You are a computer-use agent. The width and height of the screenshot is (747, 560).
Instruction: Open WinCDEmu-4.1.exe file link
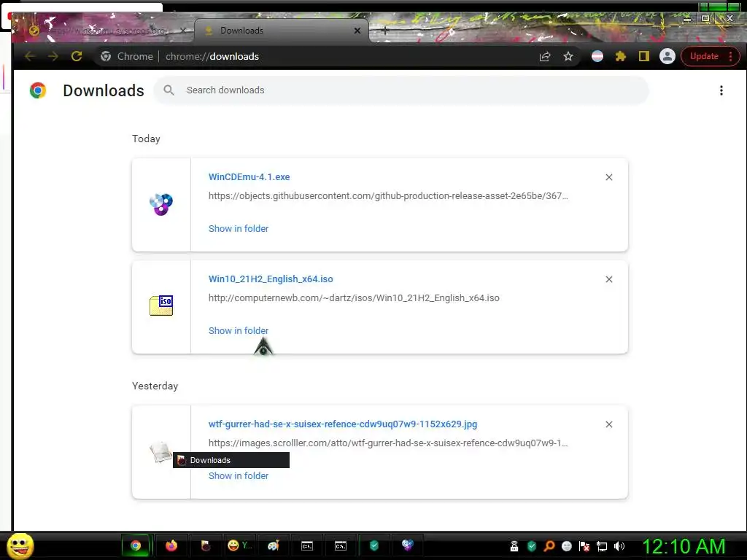(249, 176)
